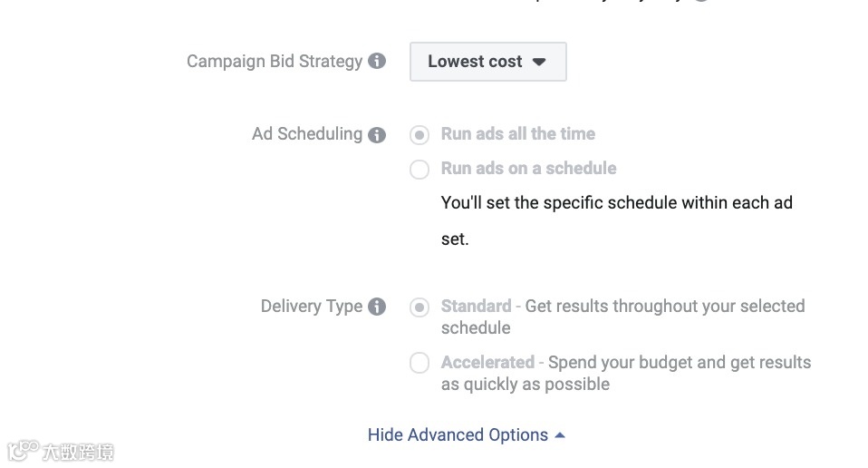Viewport: 868px width, 468px height.
Task: Enable the Accelerated delivery radio button
Action: point(420,364)
